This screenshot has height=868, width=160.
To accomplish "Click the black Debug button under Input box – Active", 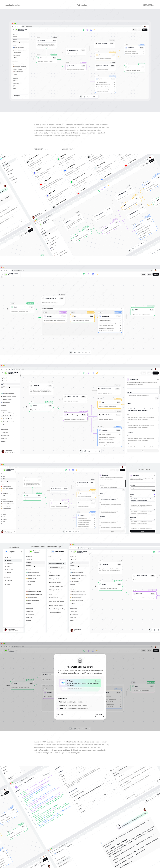I will [143, 531].
